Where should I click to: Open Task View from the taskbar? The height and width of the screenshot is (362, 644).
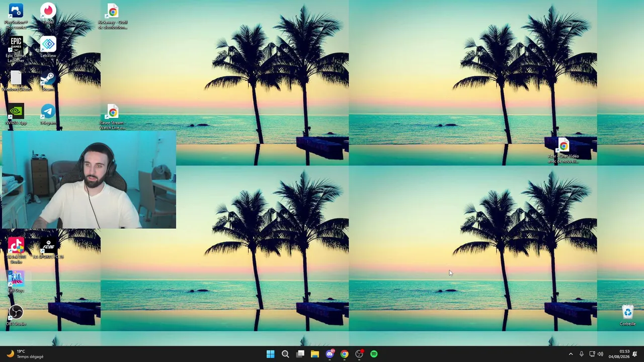[300, 354]
